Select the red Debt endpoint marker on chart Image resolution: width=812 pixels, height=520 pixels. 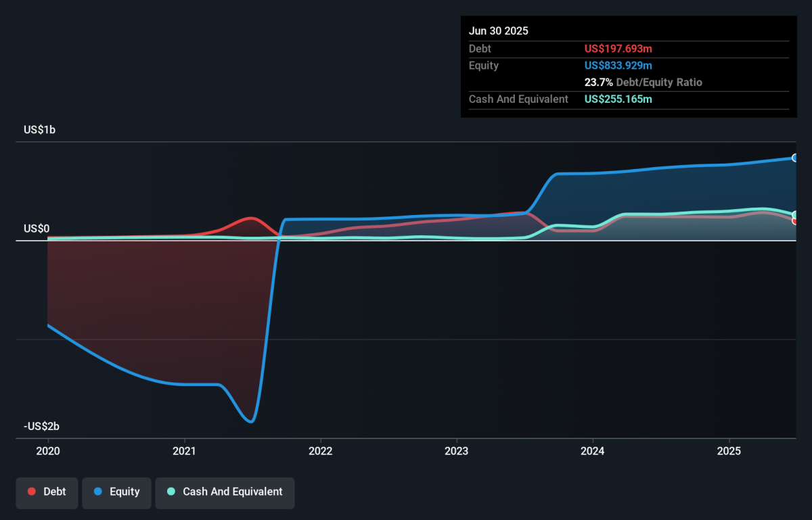point(796,221)
